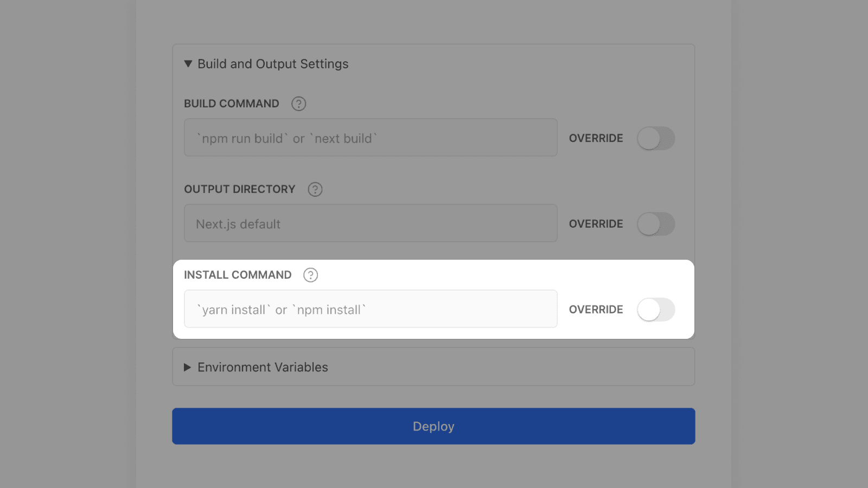Click the help icon beside Build Command
Screen dimensions: 868x488
pos(298,104)
